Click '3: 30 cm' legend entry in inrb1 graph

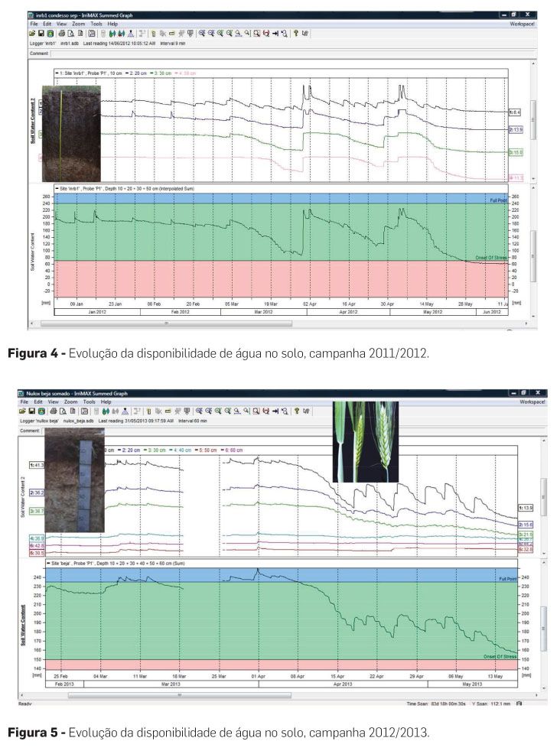click(160, 73)
